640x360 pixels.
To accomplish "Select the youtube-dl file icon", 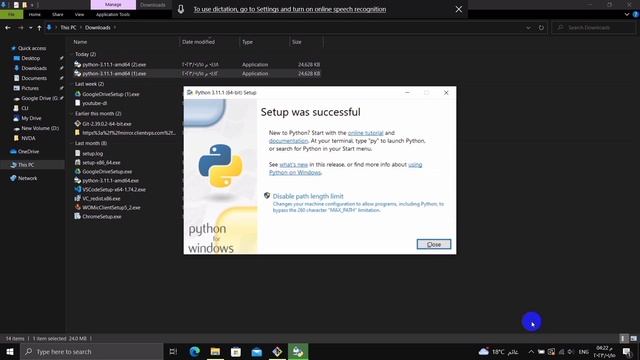I will 78,103.
